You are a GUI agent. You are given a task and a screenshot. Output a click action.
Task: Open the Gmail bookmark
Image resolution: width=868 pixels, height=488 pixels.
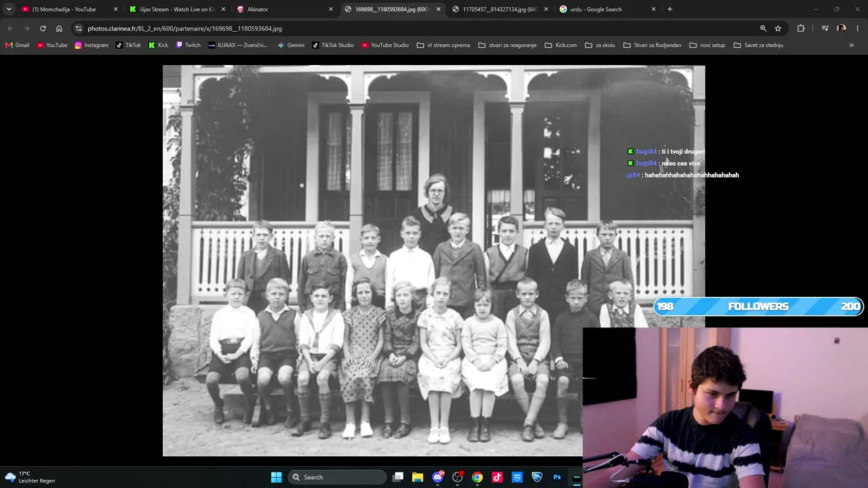[x=17, y=45]
